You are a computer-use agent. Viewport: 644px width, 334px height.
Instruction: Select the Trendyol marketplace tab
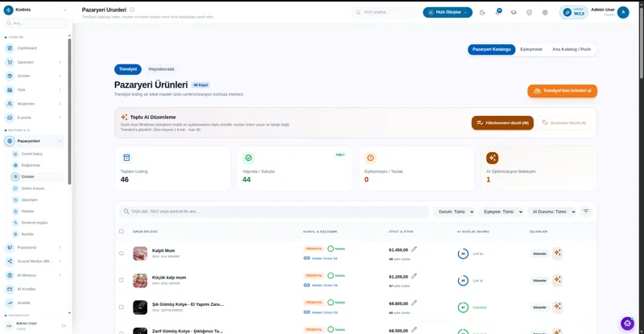(x=128, y=69)
